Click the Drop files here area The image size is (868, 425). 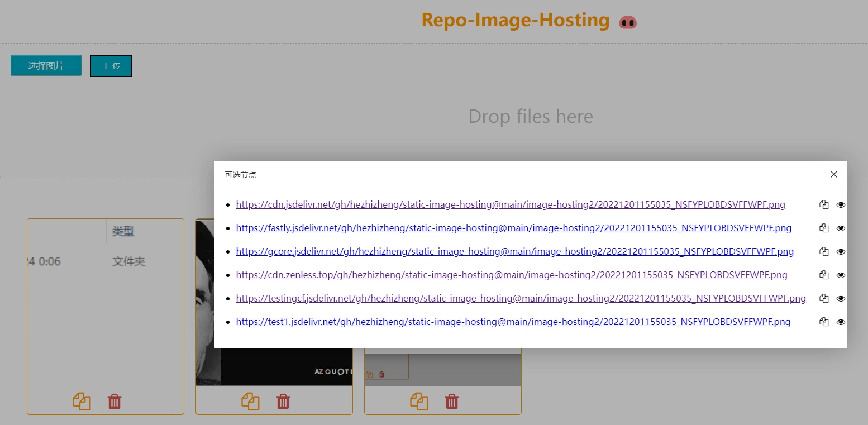(x=531, y=116)
